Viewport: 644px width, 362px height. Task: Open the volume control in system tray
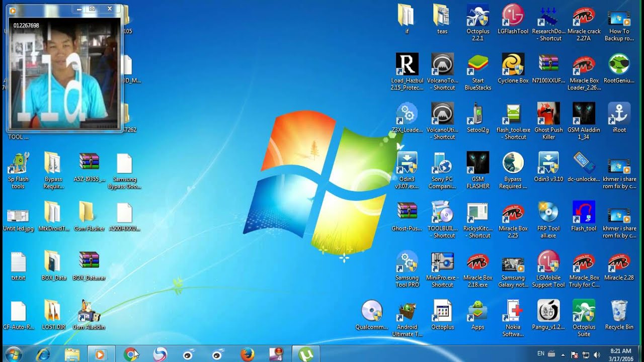tap(597, 355)
